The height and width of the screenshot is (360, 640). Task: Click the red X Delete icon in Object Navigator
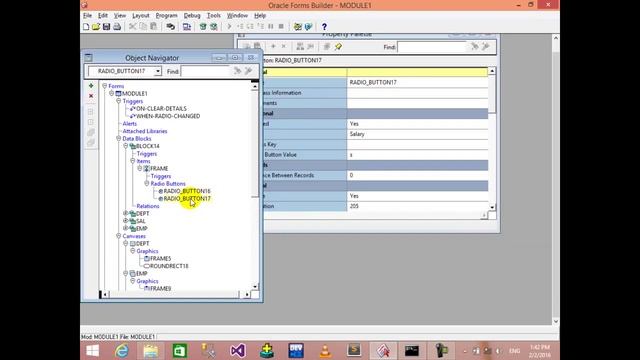pos(91,96)
